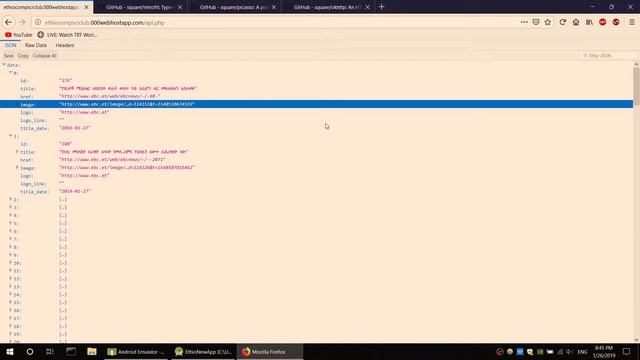Collapse array item 1

[11, 136]
